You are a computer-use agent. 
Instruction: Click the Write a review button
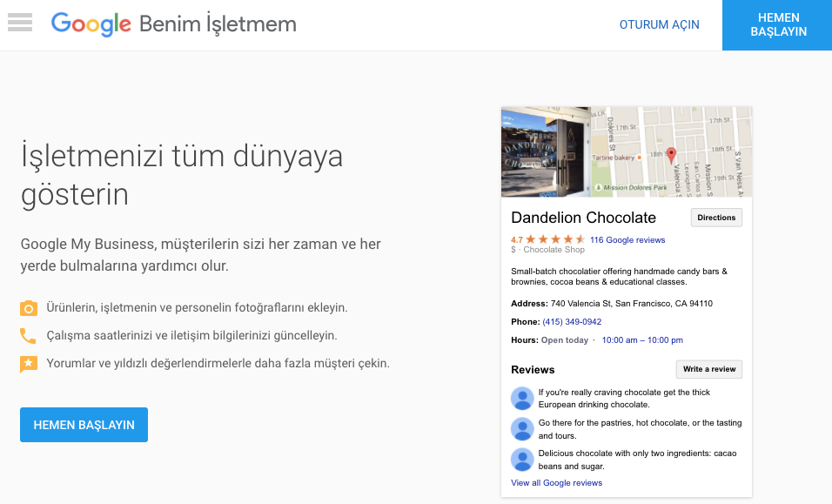click(x=709, y=369)
